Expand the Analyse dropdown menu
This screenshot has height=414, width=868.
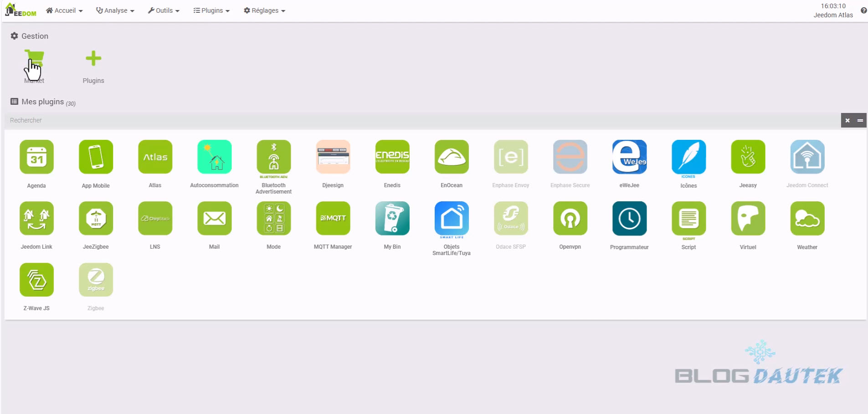coord(115,10)
